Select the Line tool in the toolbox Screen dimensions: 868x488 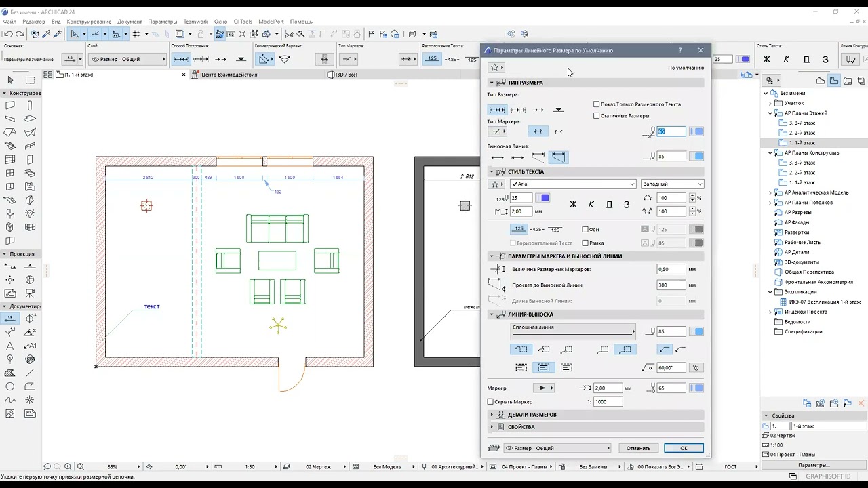[30, 373]
